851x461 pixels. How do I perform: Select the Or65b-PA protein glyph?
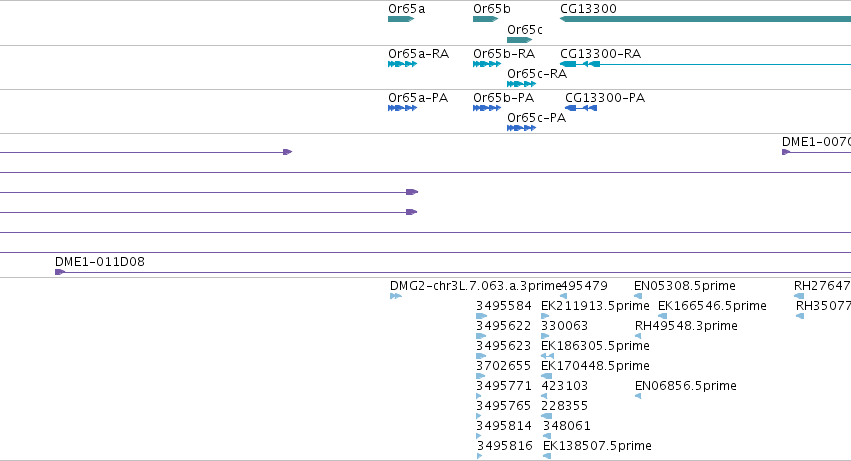(487, 108)
